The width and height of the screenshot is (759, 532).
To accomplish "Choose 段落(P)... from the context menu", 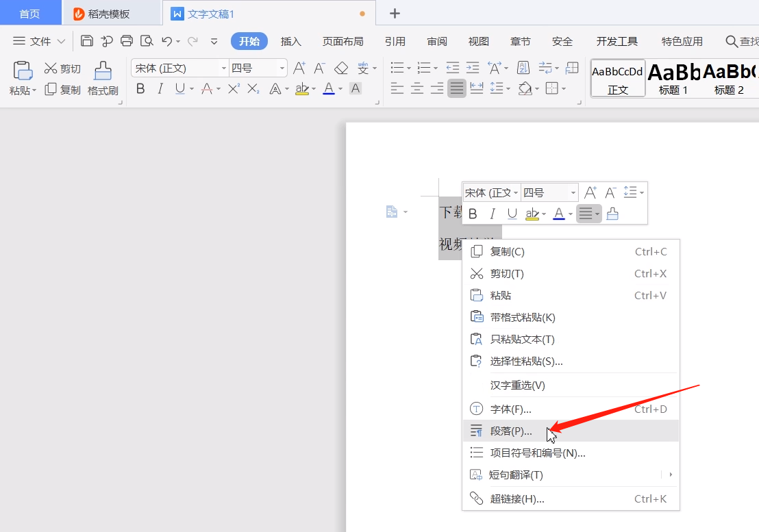I will [x=511, y=431].
